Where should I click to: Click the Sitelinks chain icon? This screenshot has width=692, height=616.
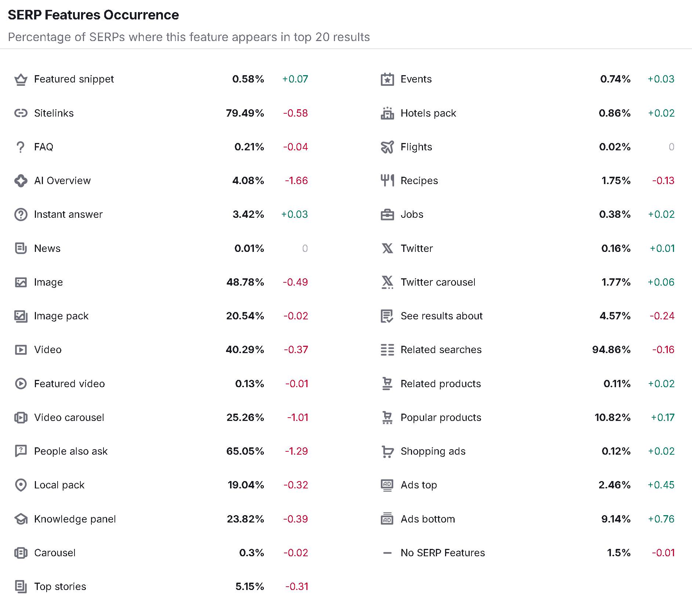(x=21, y=113)
